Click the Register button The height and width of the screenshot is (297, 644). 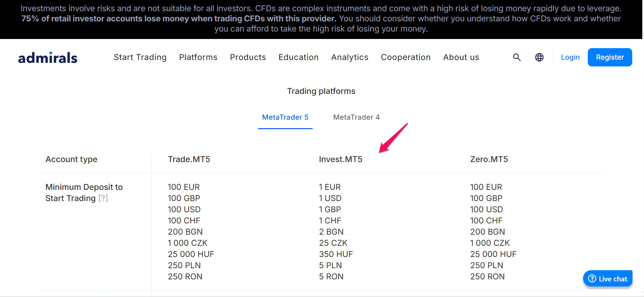click(x=610, y=57)
